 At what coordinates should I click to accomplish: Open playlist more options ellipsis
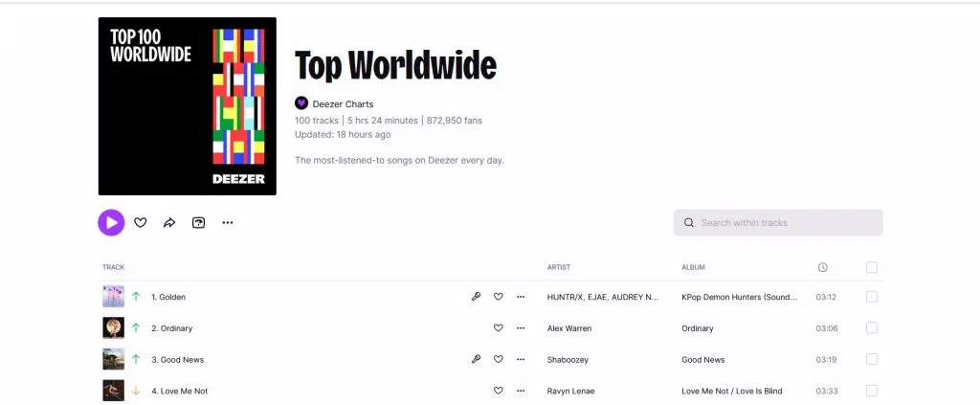tap(228, 222)
